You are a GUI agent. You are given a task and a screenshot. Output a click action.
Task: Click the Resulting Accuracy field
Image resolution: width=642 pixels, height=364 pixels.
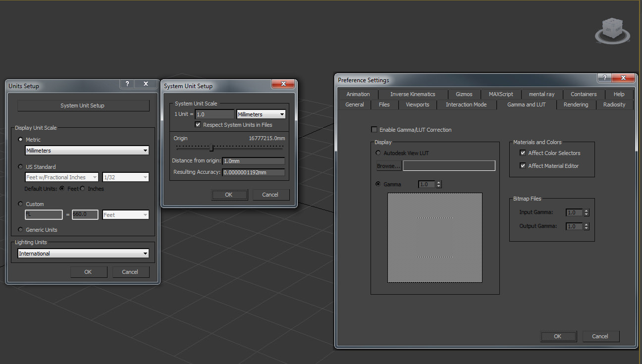coord(254,172)
